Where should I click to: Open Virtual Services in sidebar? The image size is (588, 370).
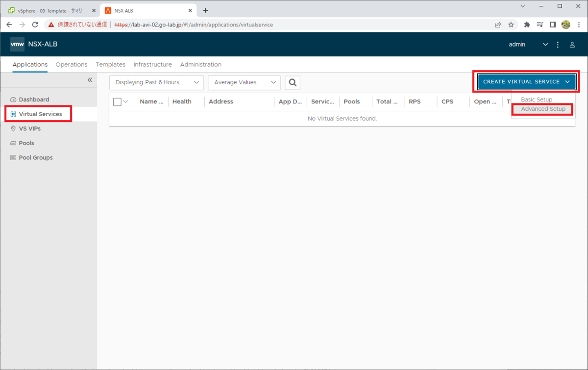point(49,114)
